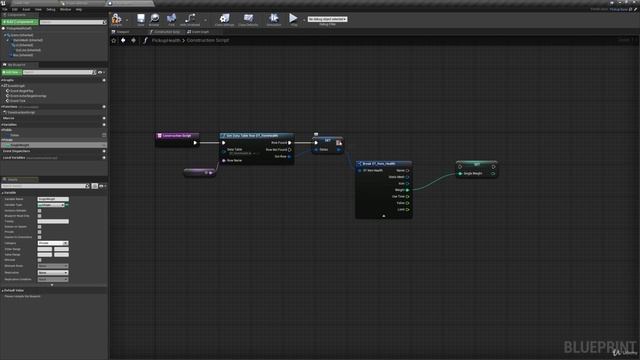
Task: Add a new local variable with plus icon
Action: tap(104, 158)
